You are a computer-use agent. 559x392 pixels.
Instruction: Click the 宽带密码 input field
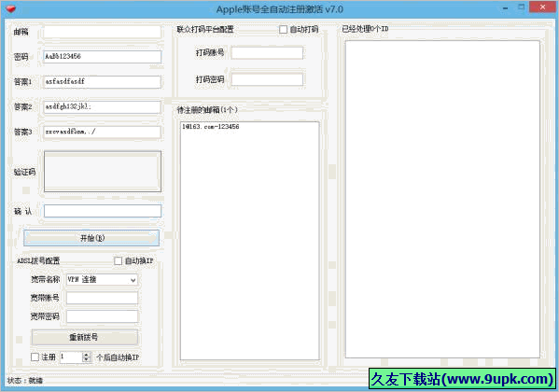(x=102, y=316)
